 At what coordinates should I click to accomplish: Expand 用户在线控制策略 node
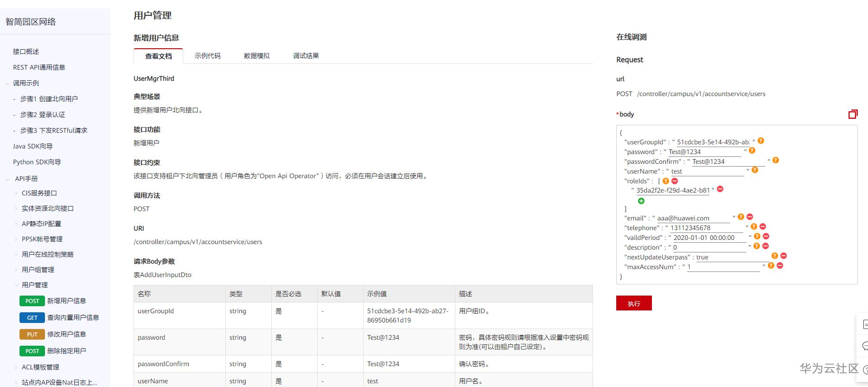(17, 254)
